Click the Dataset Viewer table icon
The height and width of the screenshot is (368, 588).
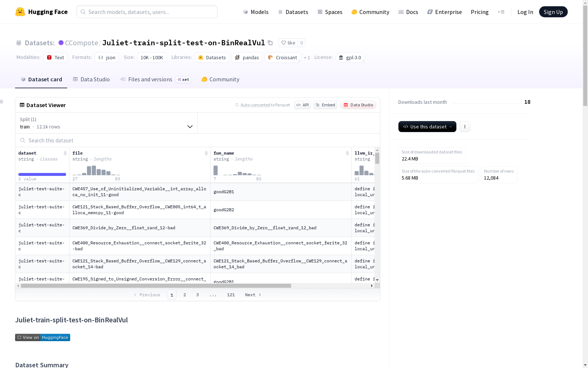click(22, 105)
